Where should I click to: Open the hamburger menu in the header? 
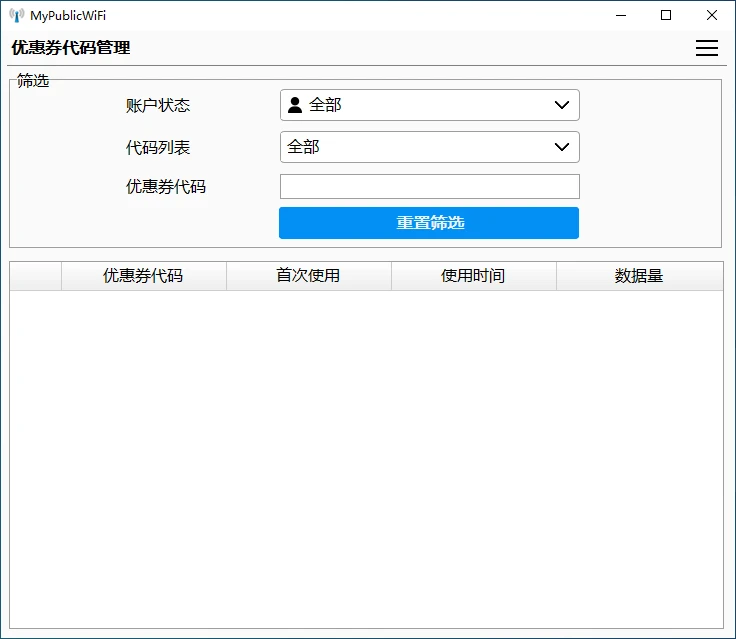[x=706, y=48]
